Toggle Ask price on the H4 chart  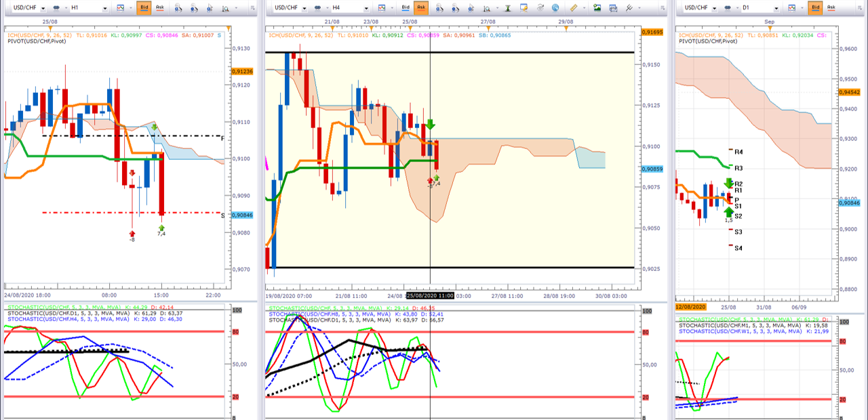click(x=422, y=7)
